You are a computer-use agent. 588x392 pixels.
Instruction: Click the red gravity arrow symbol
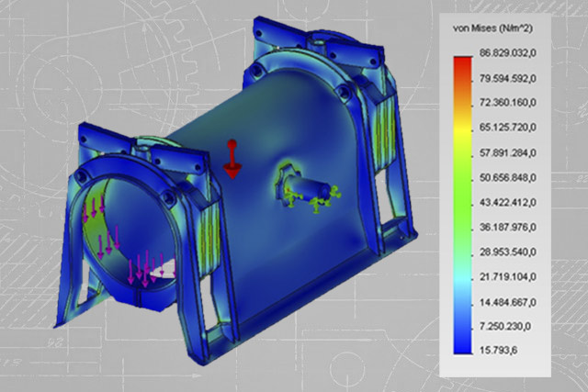pyautogui.click(x=232, y=159)
